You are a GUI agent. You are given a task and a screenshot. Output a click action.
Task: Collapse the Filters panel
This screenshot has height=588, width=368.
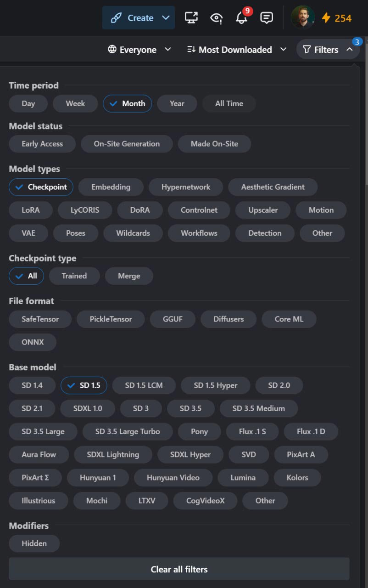tap(328, 49)
